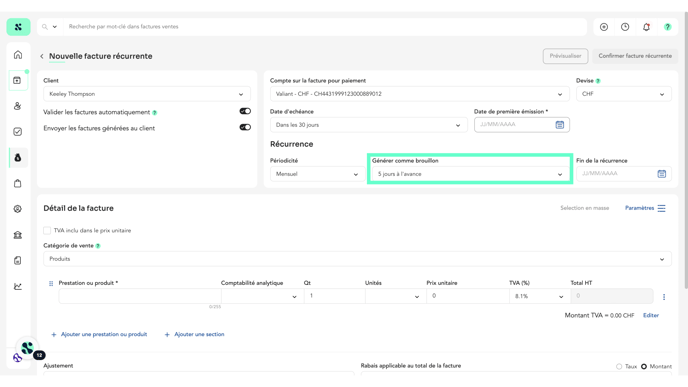688x387 pixels.
Task: Click the Prix unitaire field
Action: (468, 296)
